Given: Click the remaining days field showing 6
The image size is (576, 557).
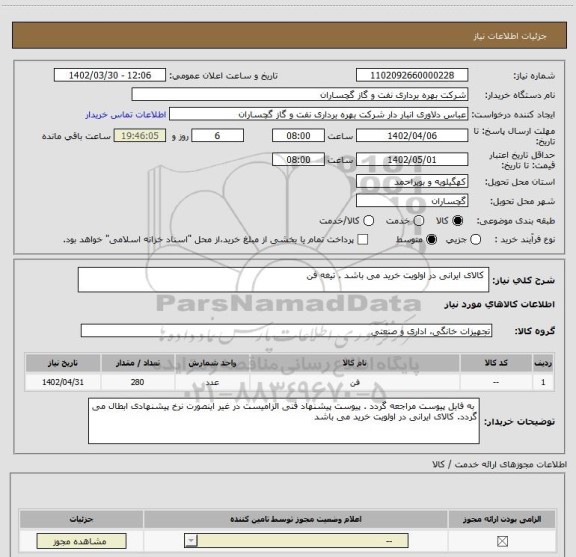Looking at the screenshot, I should coord(217,136).
